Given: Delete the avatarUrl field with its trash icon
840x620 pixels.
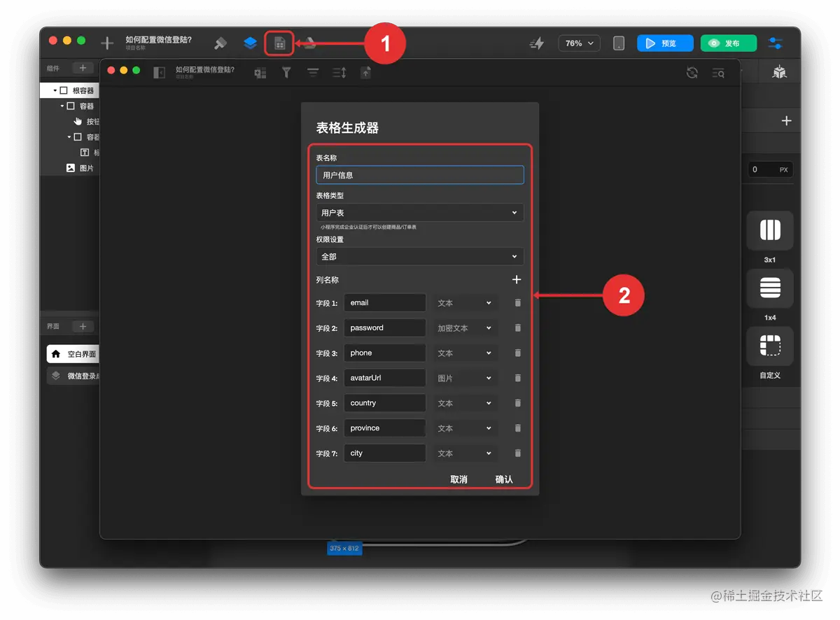Looking at the screenshot, I should [518, 378].
